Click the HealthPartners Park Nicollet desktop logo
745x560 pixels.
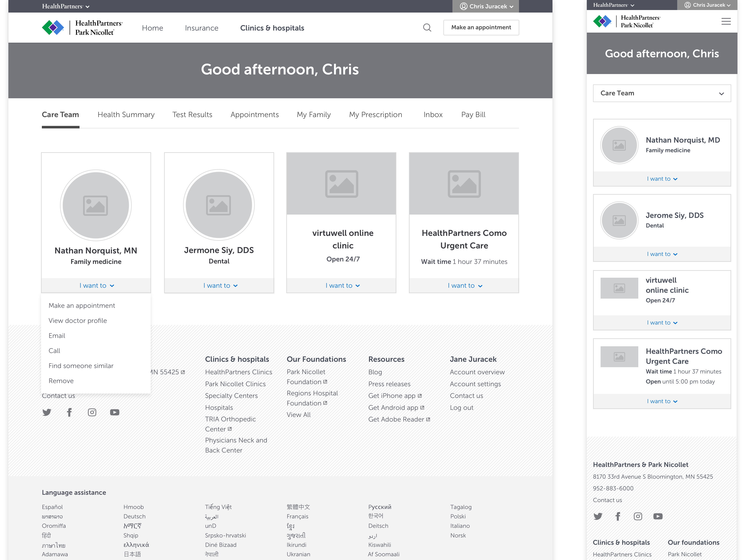(x=82, y=28)
